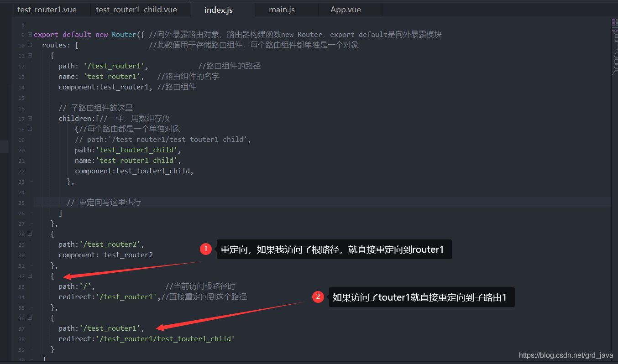Click name:'test_router1_child' on line 21
Viewport: 618px width, 364px height.
coord(128,160)
